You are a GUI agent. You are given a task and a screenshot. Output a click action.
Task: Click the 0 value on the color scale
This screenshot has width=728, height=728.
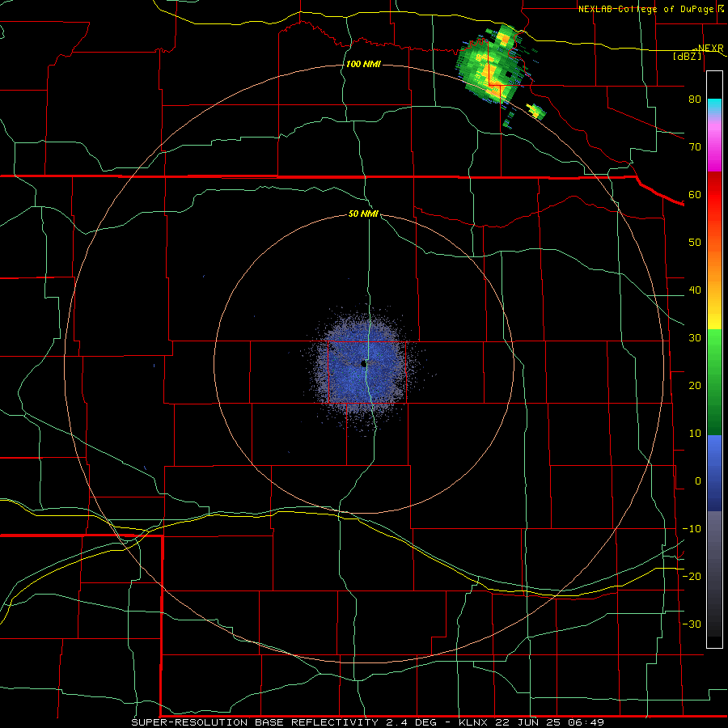[x=698, y=481]
